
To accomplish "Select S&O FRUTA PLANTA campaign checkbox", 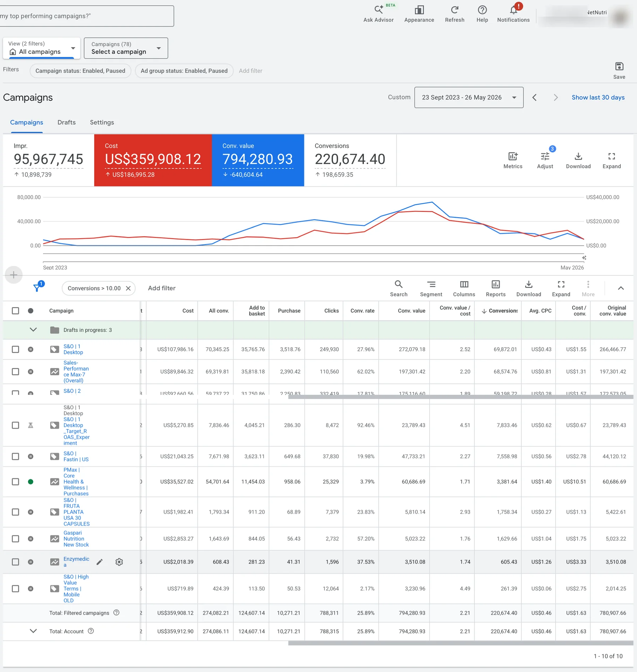I will [16, 512].
